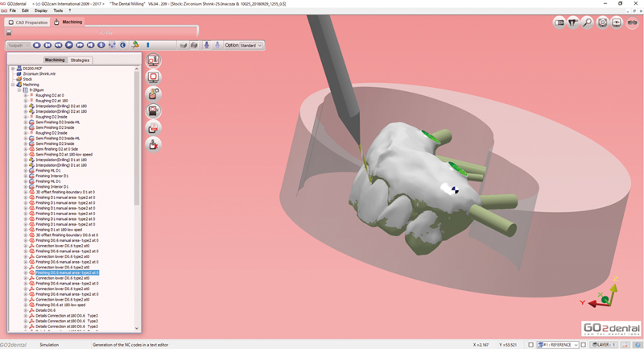
Task: Open the File menu
Action: tap(13, 10)
